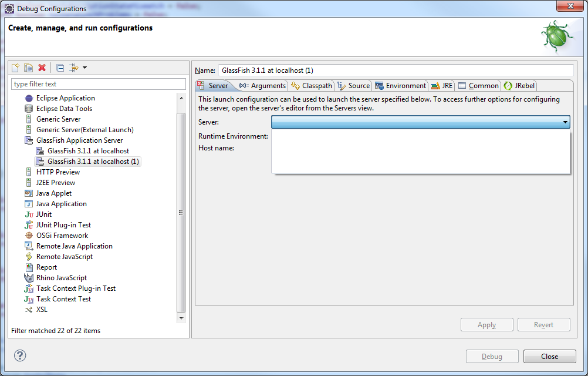
Task: Open the Classpath tab
Action: 312,86
